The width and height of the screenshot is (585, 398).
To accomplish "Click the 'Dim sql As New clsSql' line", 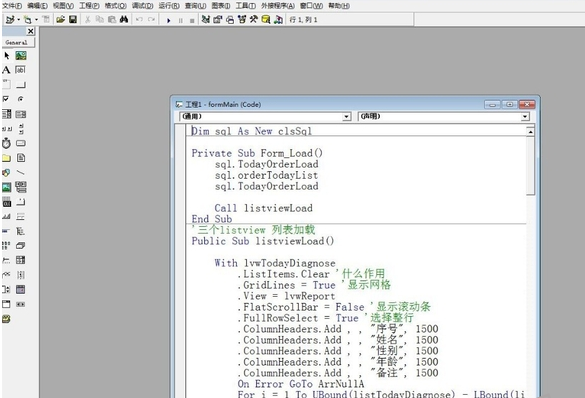I will point(251,131).
